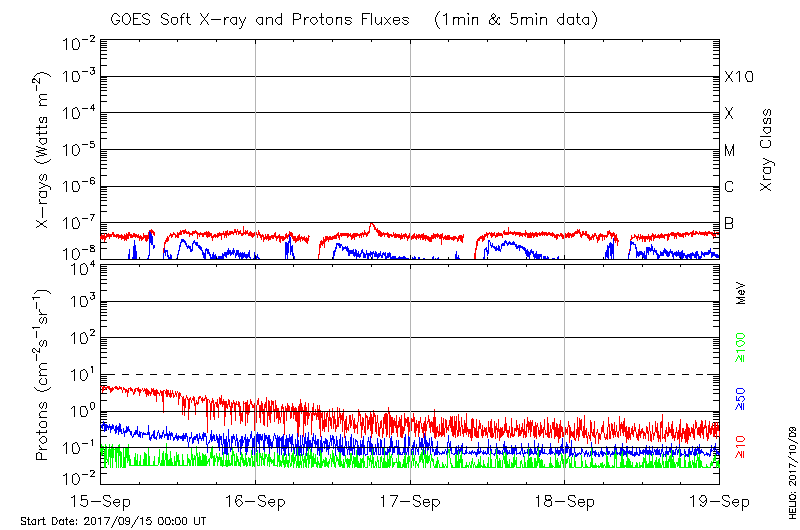Click the small red X-ray peak before 17-Sep
The width and height of the screenshot is (800, 530).
pos(372,226)
